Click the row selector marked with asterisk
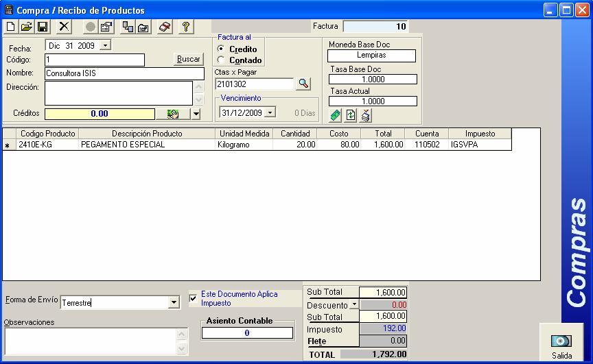Image resolution: width=593 pixels, height=364 pixels. tap(9, 145)
